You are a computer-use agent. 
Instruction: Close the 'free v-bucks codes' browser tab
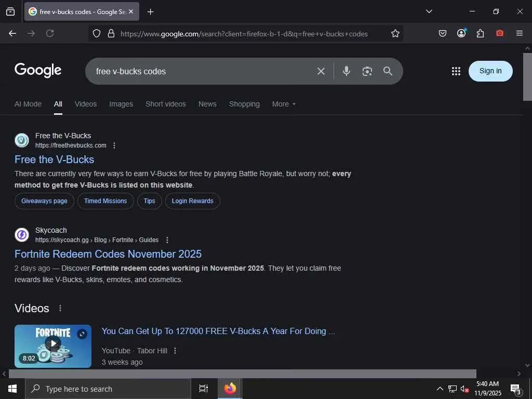(131, 11)
